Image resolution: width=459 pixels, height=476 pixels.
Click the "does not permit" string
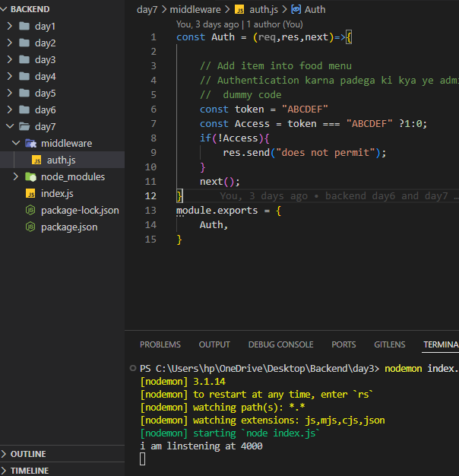[325, 152]
